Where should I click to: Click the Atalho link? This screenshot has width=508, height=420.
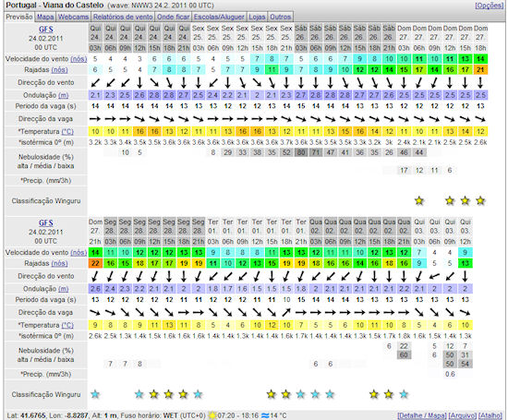click(490, 415)
